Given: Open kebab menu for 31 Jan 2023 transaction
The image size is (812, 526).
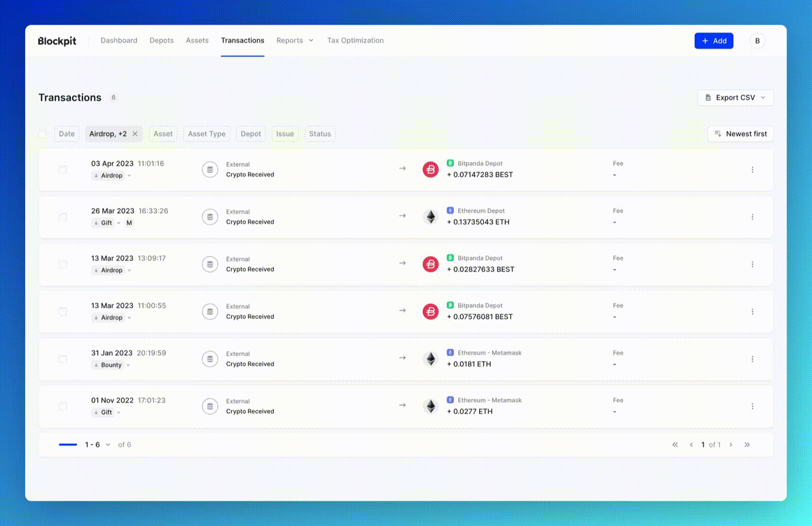Looking at the screenshot, I should tap(752, 359).
